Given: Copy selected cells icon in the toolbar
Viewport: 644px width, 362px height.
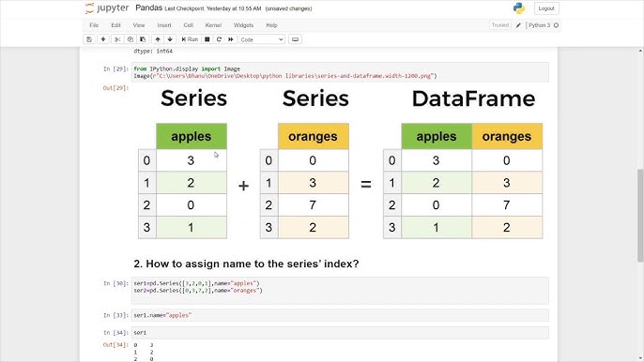Looking at the screenshot, I should [x=130, y=39].
